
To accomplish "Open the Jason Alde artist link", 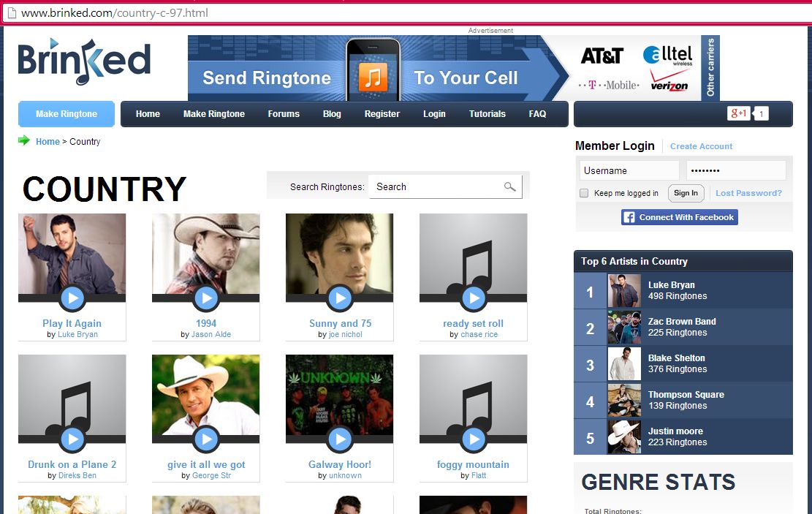I will coord(211,335).
